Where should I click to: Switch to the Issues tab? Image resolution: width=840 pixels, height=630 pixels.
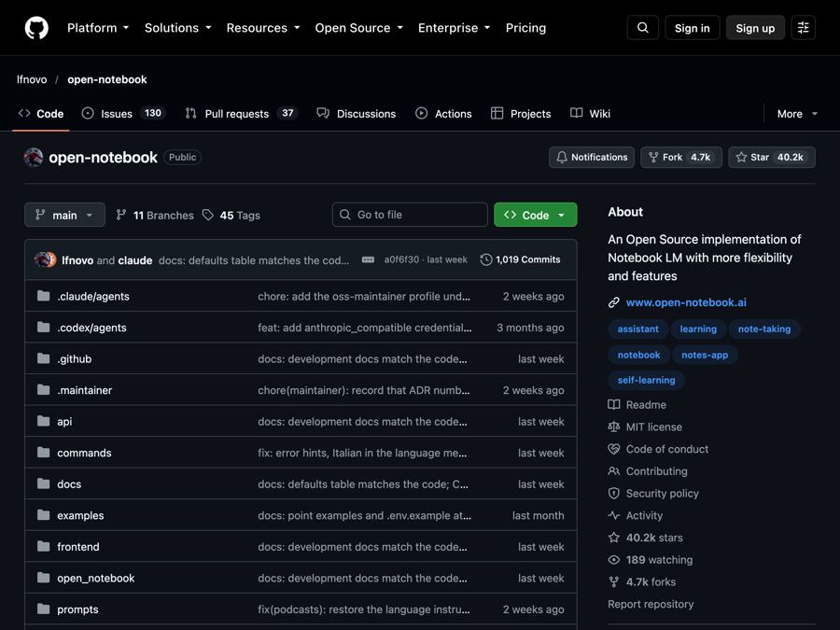[x=124, y=114]
